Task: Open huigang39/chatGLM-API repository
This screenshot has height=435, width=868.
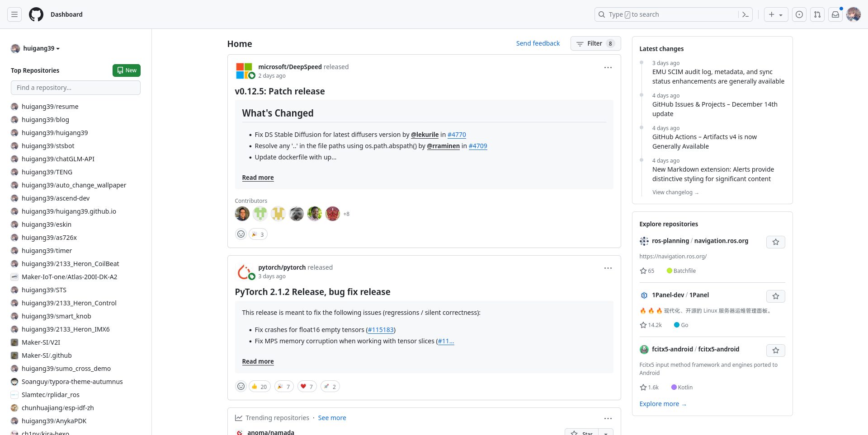Action: click(x=58, y=159)
